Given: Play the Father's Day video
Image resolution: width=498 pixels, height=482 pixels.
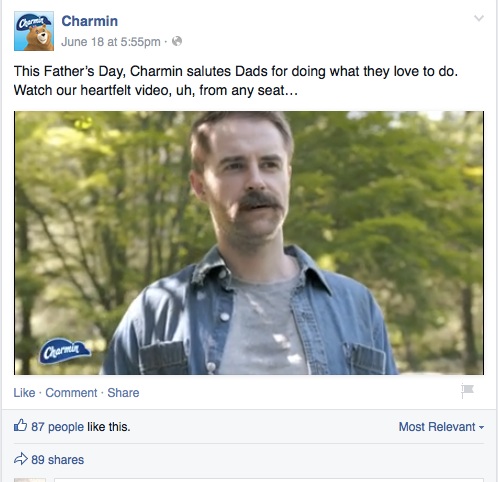Looking at the screenshot, I should click(x=249, y=243).
